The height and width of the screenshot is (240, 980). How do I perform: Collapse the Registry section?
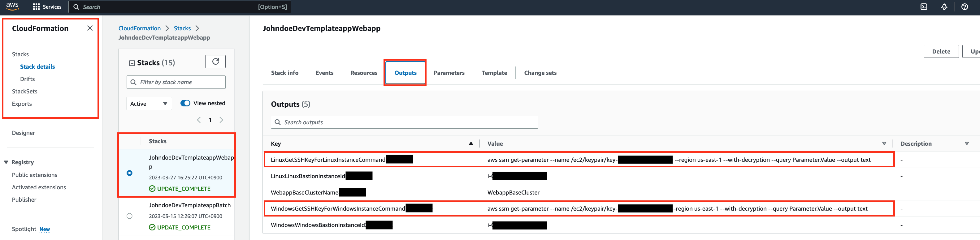(6, 162)
